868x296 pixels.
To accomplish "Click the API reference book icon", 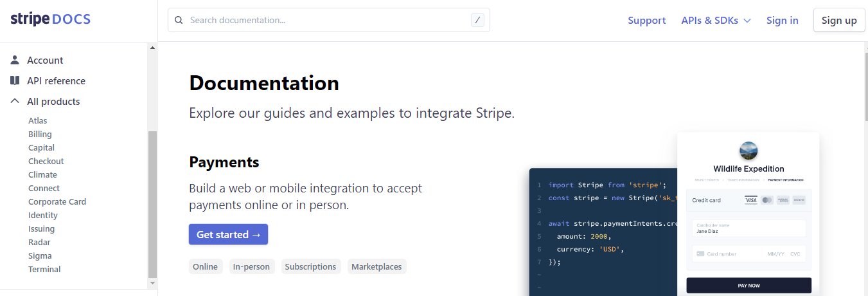I will [15, 80].
